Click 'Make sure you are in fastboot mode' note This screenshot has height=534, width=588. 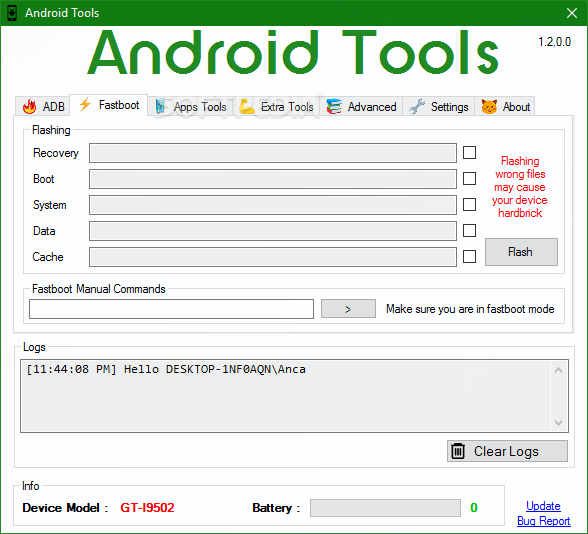(x=470, y=309)
